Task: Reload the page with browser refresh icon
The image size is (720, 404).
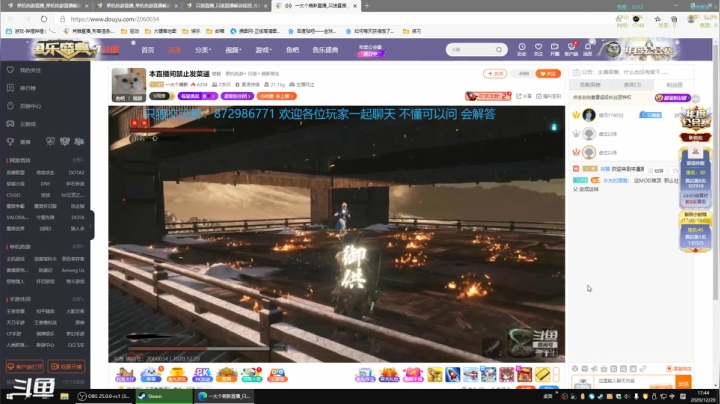Action: [44, 19]
